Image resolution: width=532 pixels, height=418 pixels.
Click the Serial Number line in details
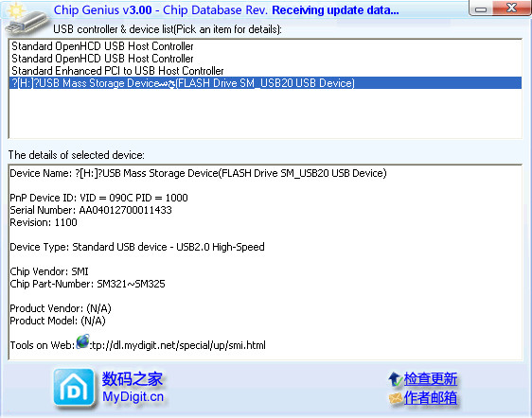[x=91, y=210]
